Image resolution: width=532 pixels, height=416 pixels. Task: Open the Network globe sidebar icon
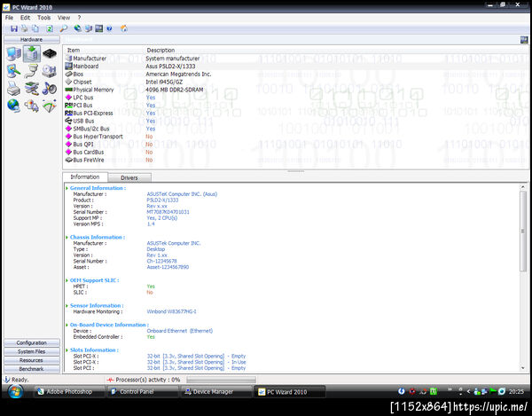(x=14, y=106)
